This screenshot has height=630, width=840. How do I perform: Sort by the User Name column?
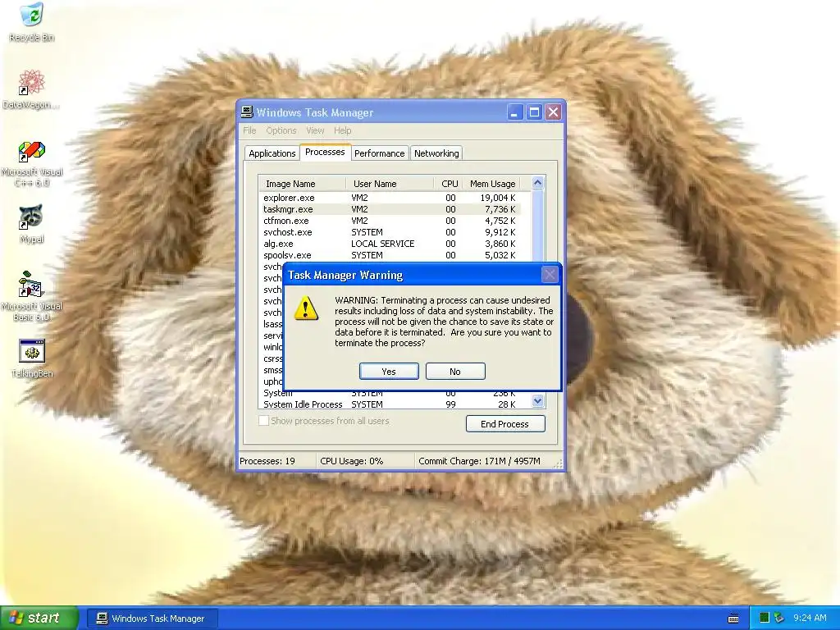(390, 184)
